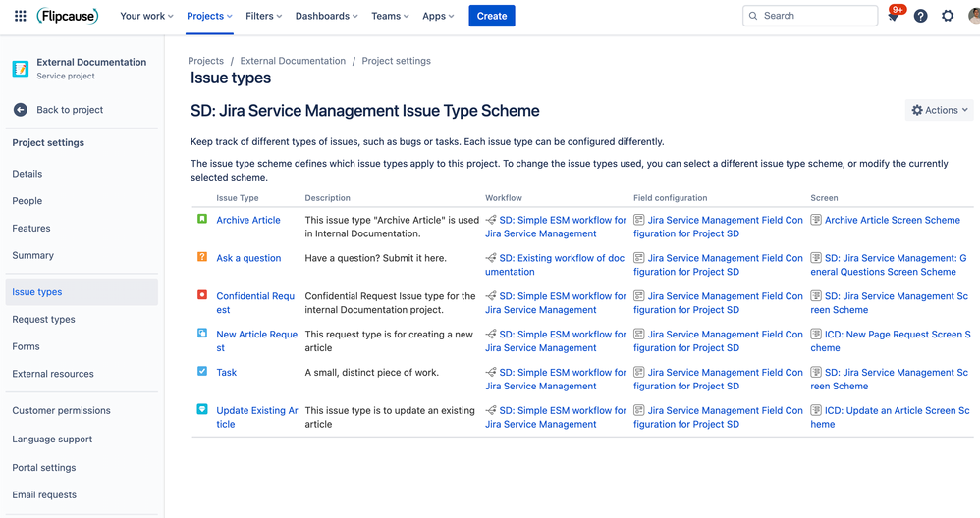980x518 pixels.
Task: Open the Ask a question issue type link
Action: click(248, 258)
